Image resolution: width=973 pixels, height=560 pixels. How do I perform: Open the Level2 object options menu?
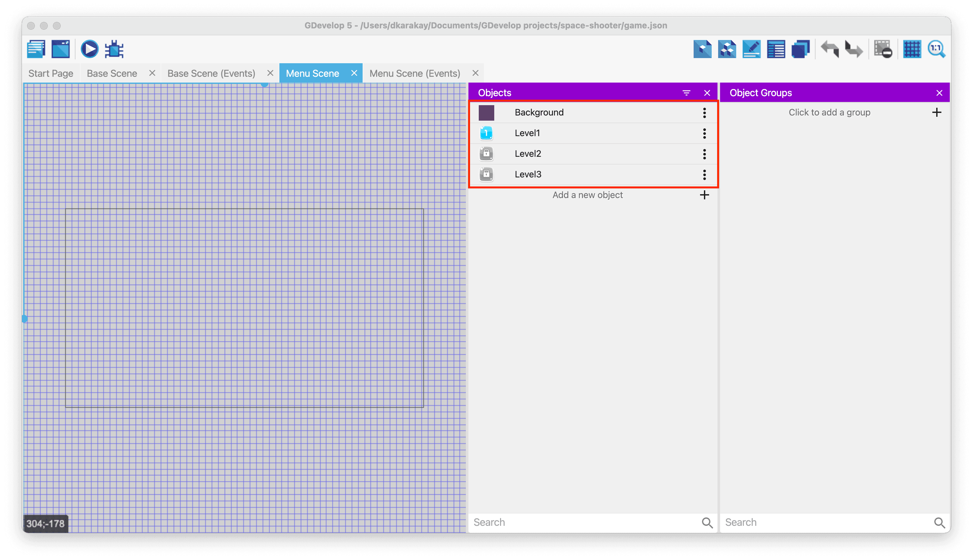704,154
